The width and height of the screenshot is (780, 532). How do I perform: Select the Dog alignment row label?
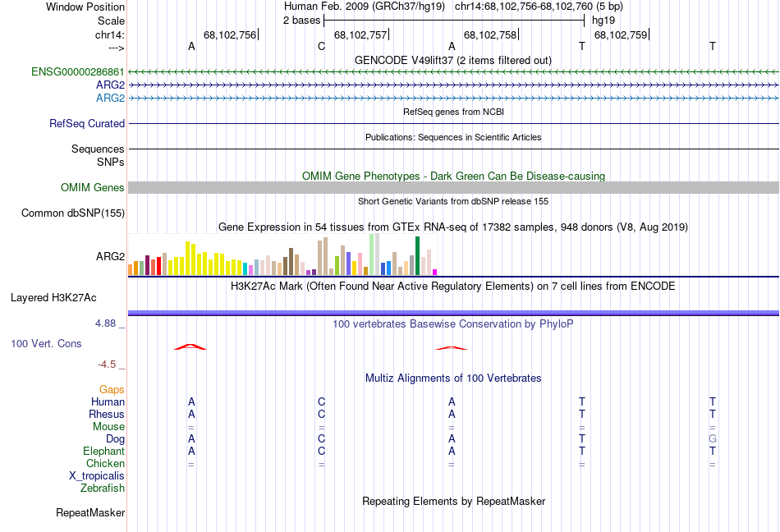[115, 439]
